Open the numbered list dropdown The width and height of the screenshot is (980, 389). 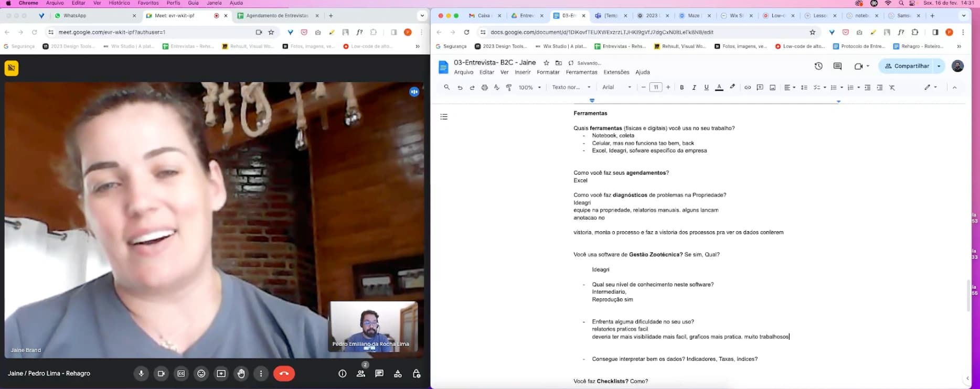(x=854, y=88)
